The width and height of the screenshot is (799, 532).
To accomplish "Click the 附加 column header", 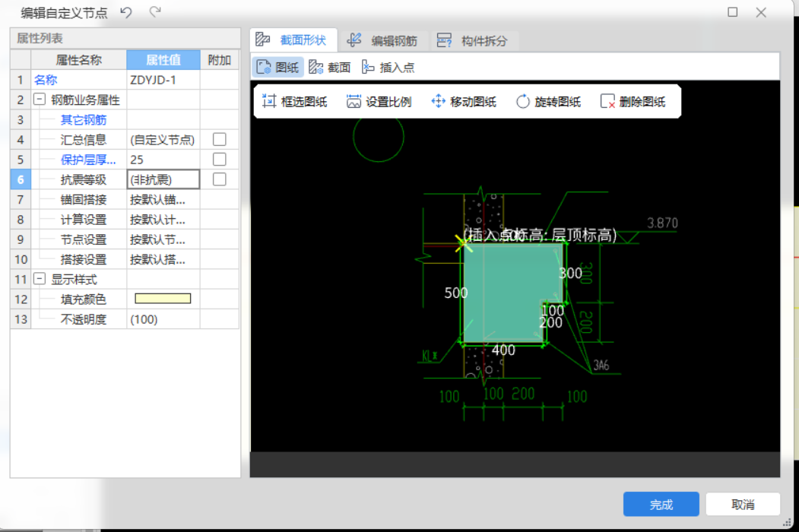I will point(220,60).
